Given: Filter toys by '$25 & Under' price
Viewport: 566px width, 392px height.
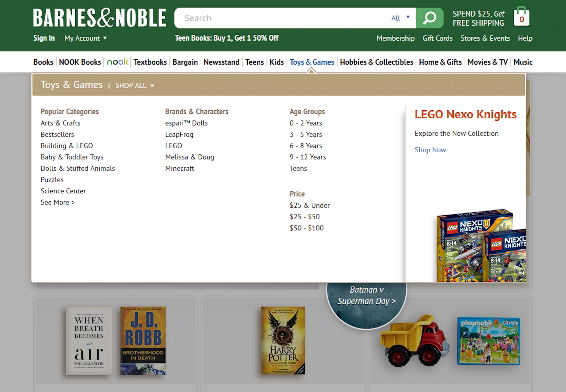Looking at the screenshot, I should pos(309,205).
